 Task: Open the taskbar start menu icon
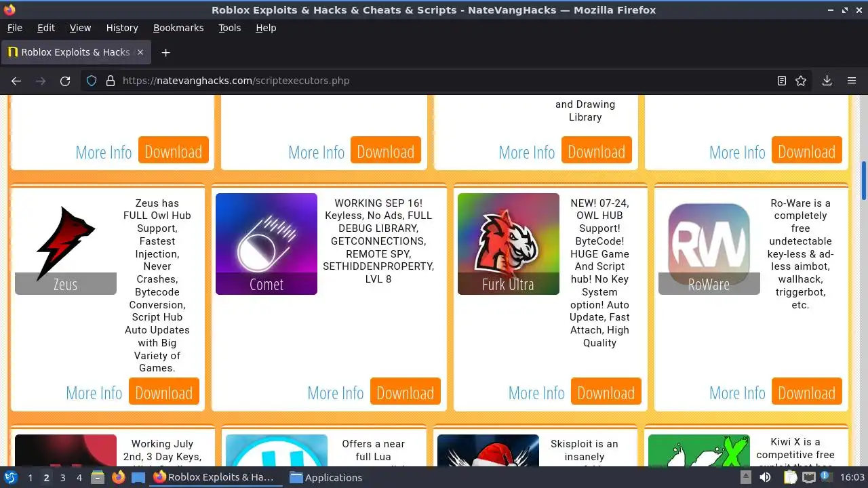(x=11, y=477)
